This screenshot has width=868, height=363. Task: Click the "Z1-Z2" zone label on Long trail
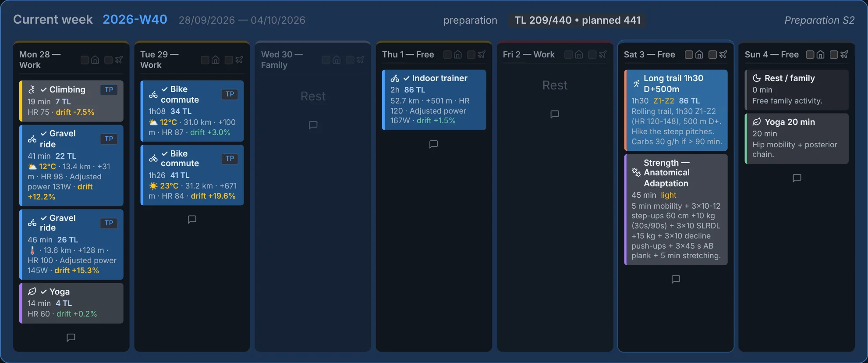point(663,101)
